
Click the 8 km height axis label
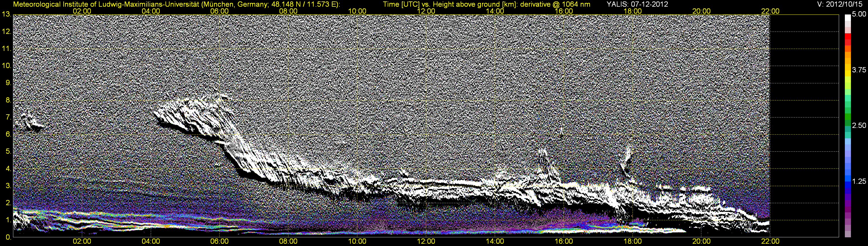click(x=8, y=100)
